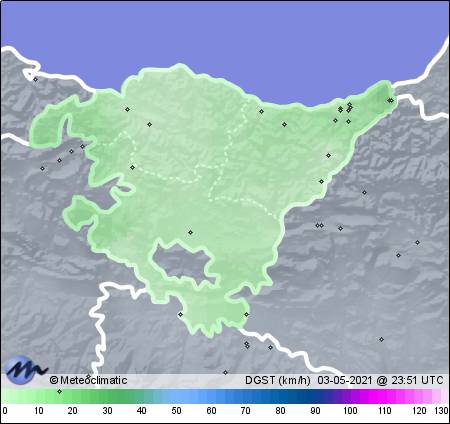Select the lone station marker on the northwest coast
This screenshot has width=450, height=424.
(35, 79)
